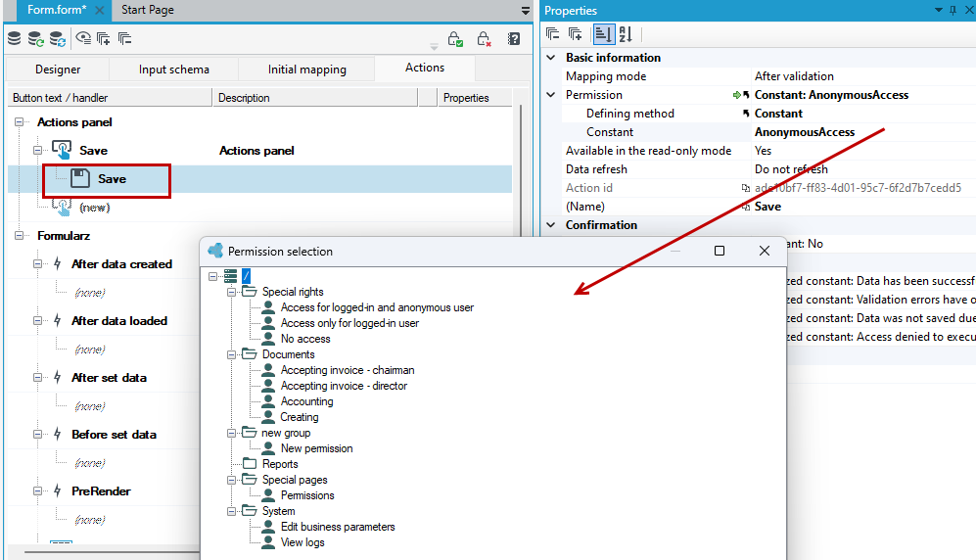The height and width of the screenshot is (560, 976).
Task: Click the (new) action placeholder row
Action: (95, 208)
